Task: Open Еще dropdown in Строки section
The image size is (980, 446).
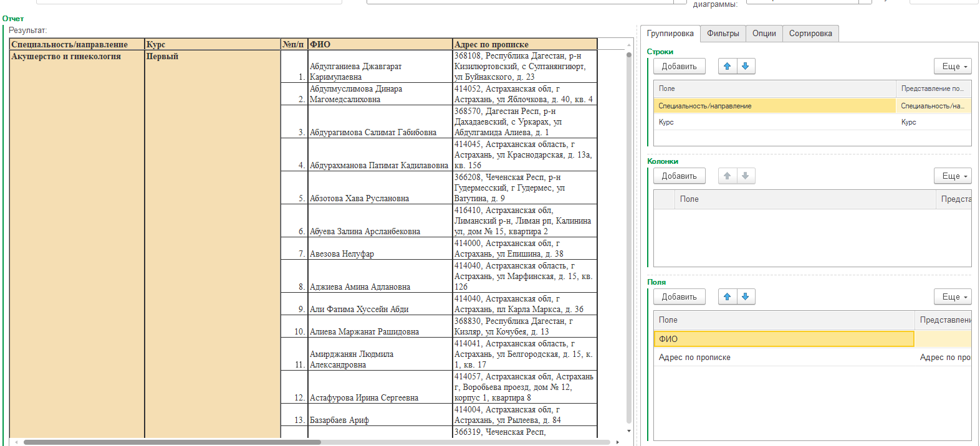Action: (x=953, y=66)
